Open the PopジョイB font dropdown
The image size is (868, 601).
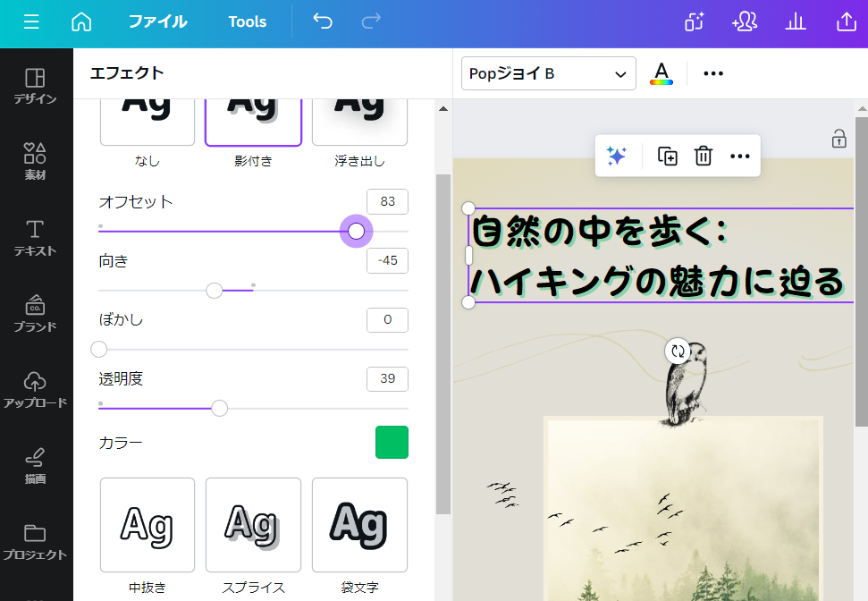[549, 73]
